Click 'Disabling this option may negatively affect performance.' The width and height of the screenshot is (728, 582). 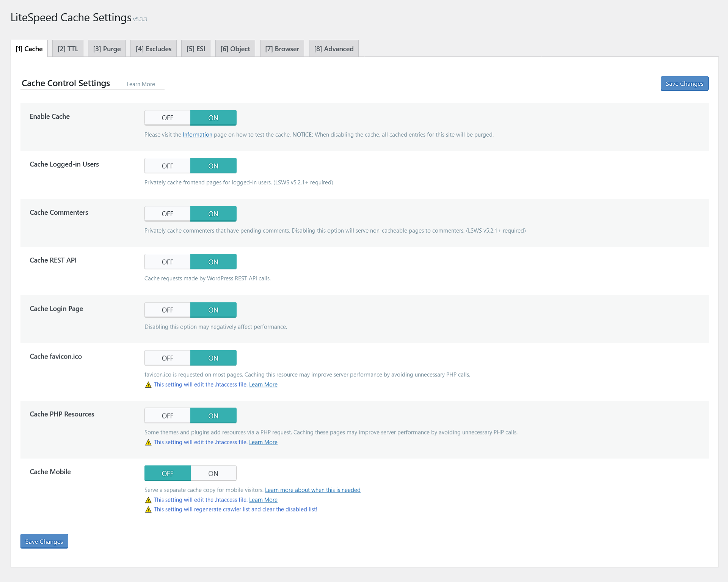point(216,327)
